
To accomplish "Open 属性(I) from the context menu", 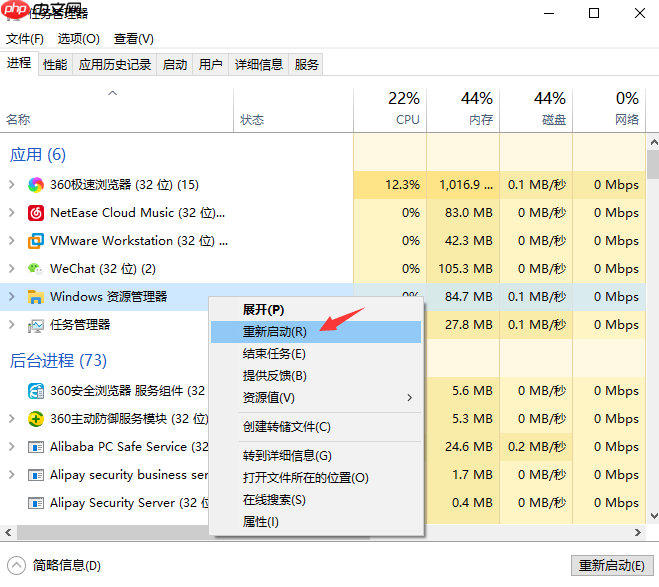I will (316, 522).
